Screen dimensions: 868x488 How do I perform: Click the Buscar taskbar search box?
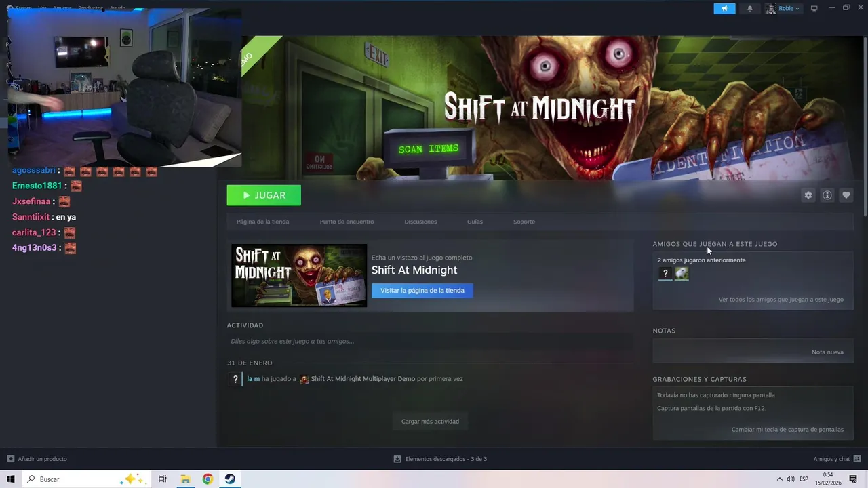pyautogui.click(x=86, y=479)
